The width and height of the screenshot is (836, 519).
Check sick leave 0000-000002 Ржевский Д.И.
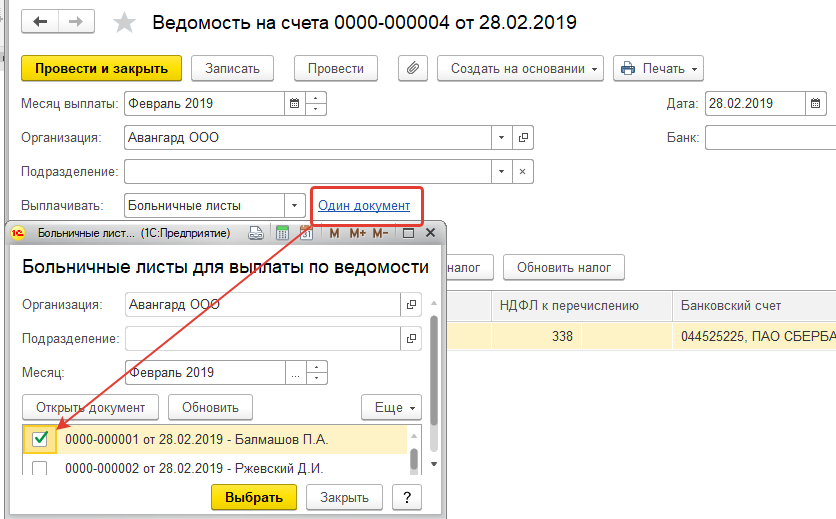[x=39, y=468]
